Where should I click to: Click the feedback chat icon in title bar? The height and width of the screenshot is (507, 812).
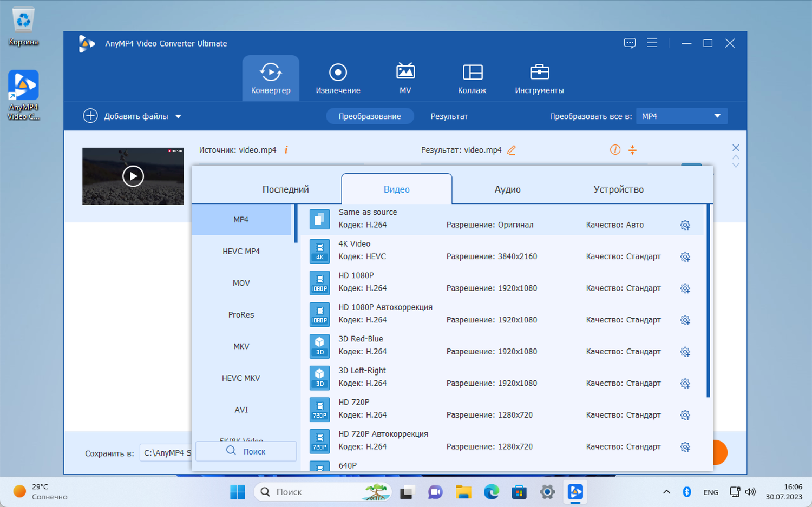(x=630, y=43)
